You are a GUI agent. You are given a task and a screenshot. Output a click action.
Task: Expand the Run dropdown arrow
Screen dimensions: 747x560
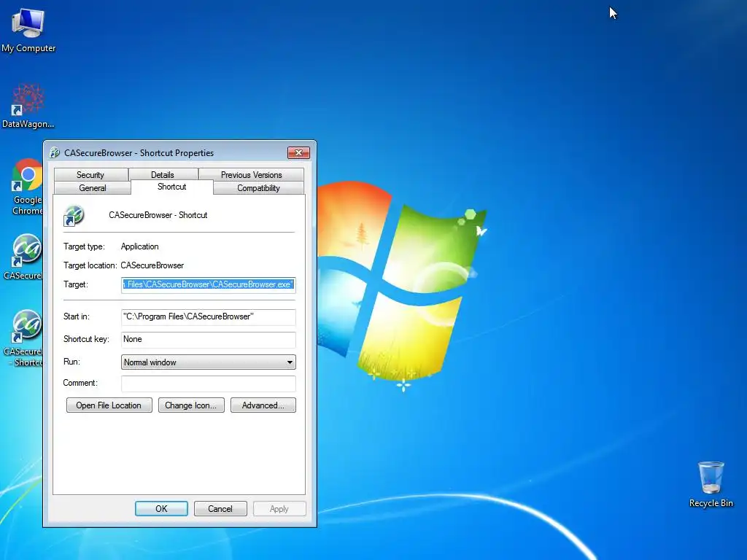coord(290,362)
